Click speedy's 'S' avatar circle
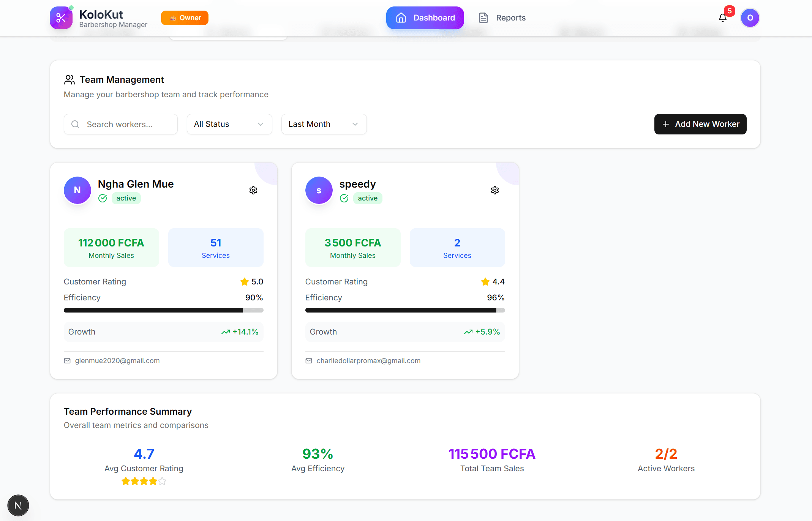 [319, 190]
